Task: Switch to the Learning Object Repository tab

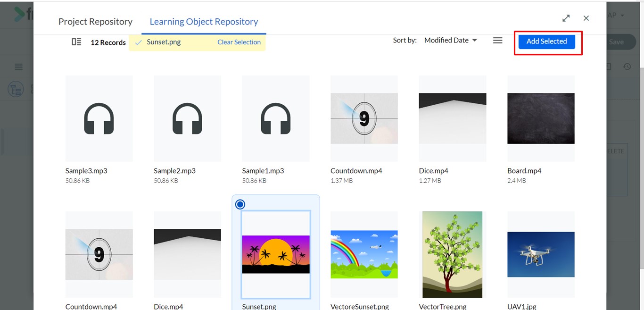Action: 204,22
